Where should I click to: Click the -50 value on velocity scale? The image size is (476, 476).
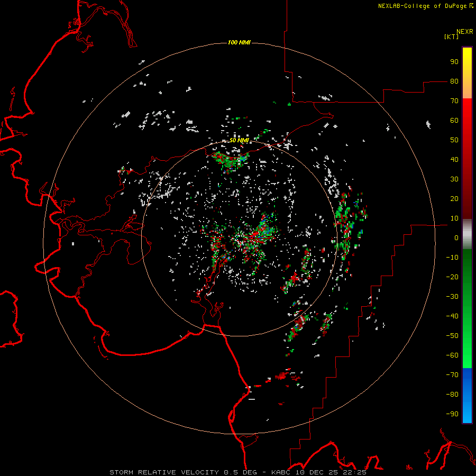(452, 336)
